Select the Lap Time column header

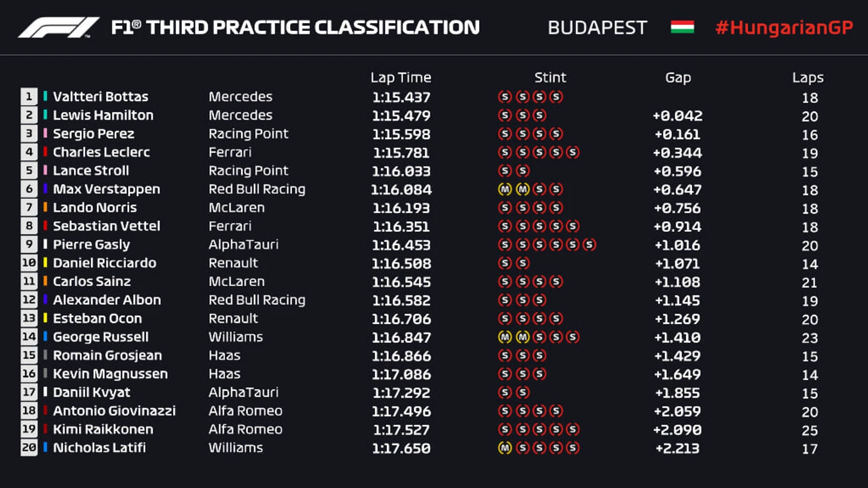pos(401,77)
